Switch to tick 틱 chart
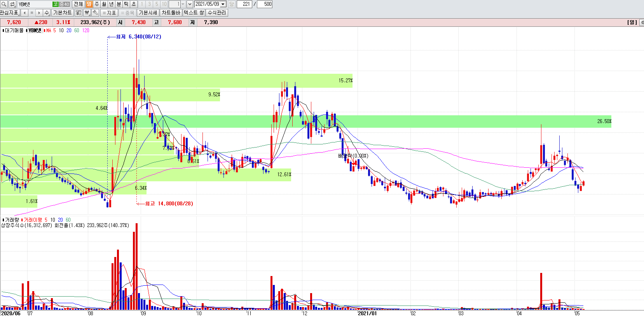 tap(126, 4)
